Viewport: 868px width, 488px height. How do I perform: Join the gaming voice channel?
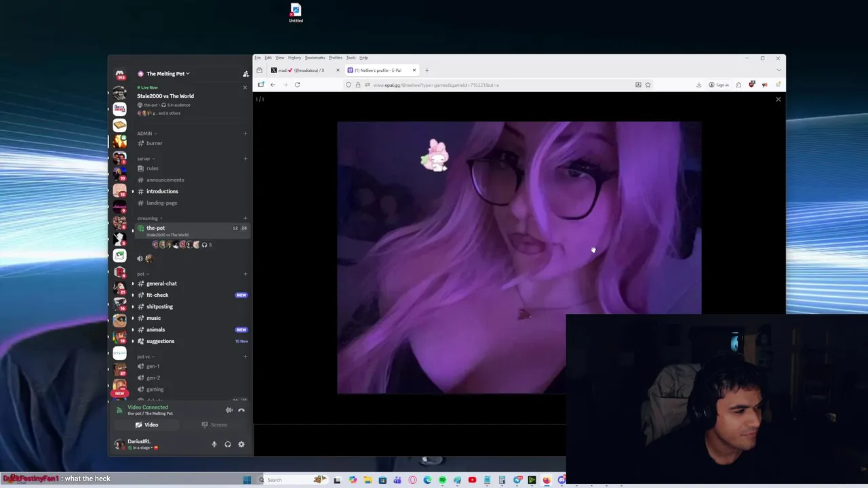(192, 389)
